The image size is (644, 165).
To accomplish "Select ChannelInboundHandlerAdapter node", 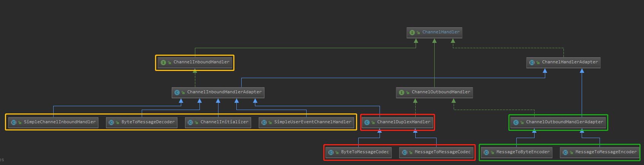I will point(218,93).
